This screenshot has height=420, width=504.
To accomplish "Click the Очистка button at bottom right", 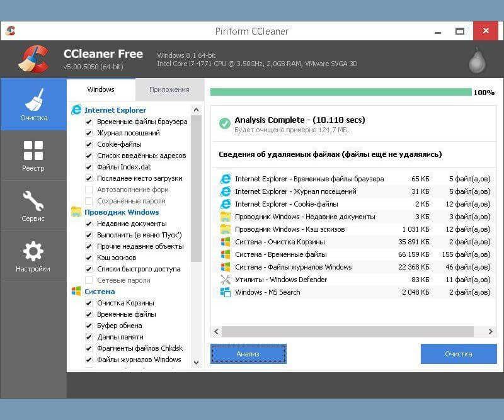I will click(x=459, y=354).
